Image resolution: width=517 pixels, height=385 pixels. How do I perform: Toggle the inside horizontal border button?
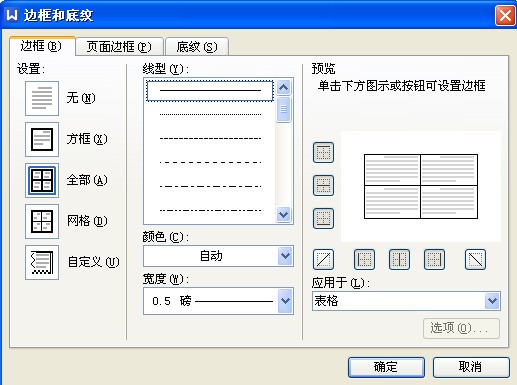pyautogui.click(x=323, y=185)
